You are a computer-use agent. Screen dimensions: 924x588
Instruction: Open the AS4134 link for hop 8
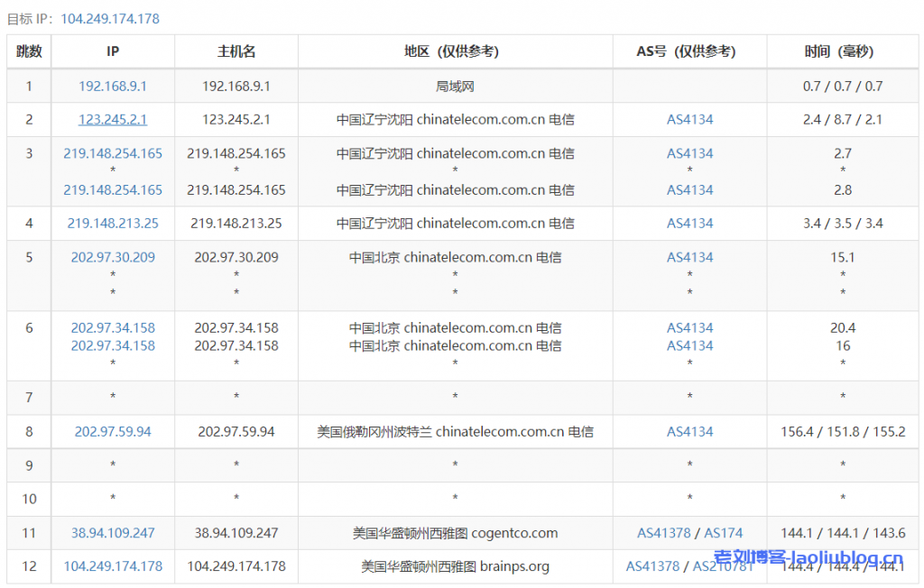click(x=689, y=431)
